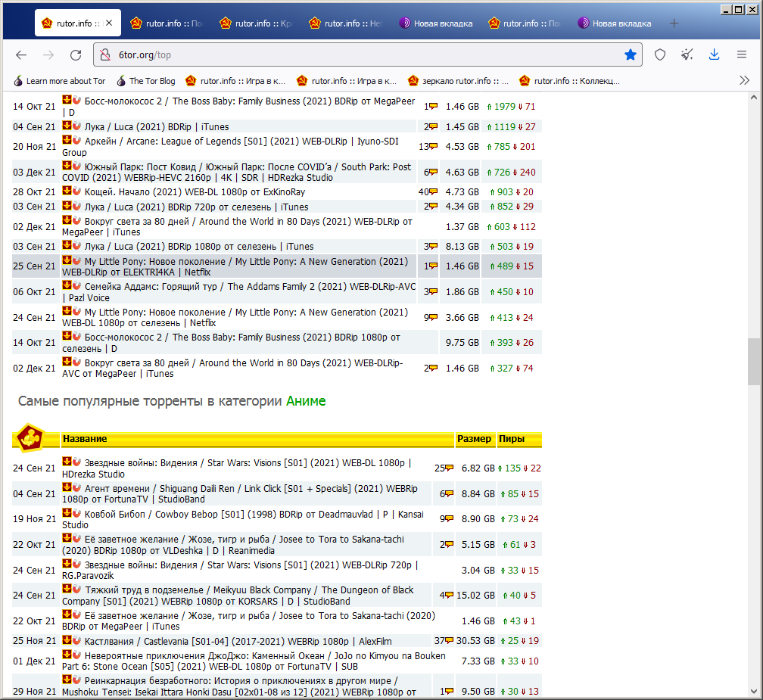
Task: Open magnet link for Luca BDRip 1080p
Action: tap(76, 245)
